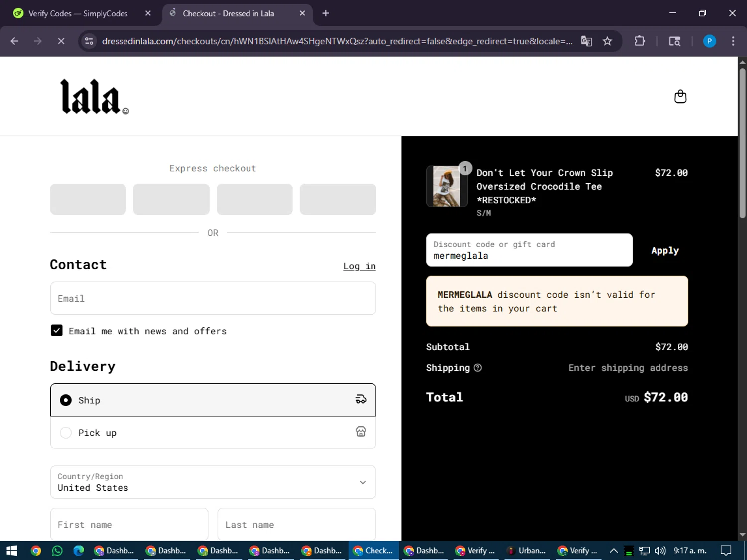Open the browser extensions icon
Screen dimensions: 747x560
pyautogui.click(x=640, y=41)
